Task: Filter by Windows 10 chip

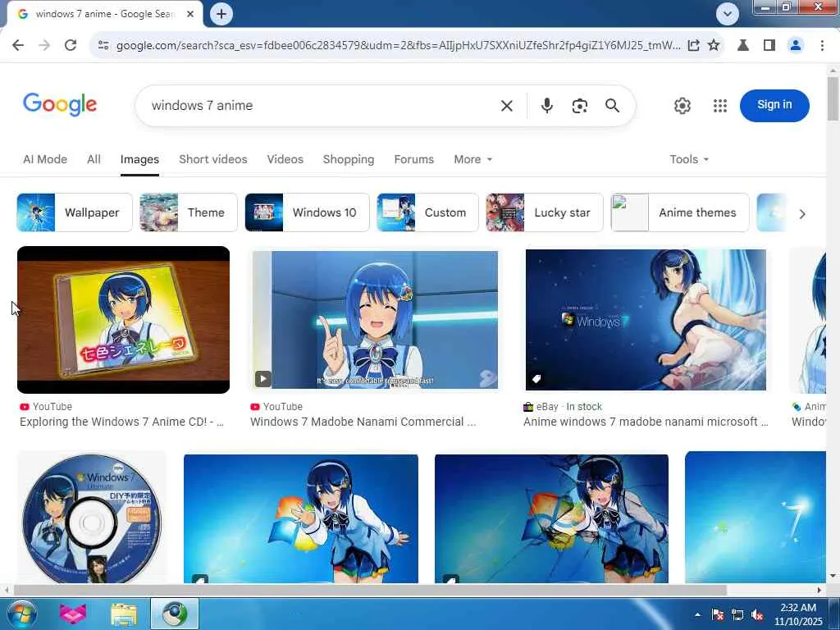Action: 307,212
